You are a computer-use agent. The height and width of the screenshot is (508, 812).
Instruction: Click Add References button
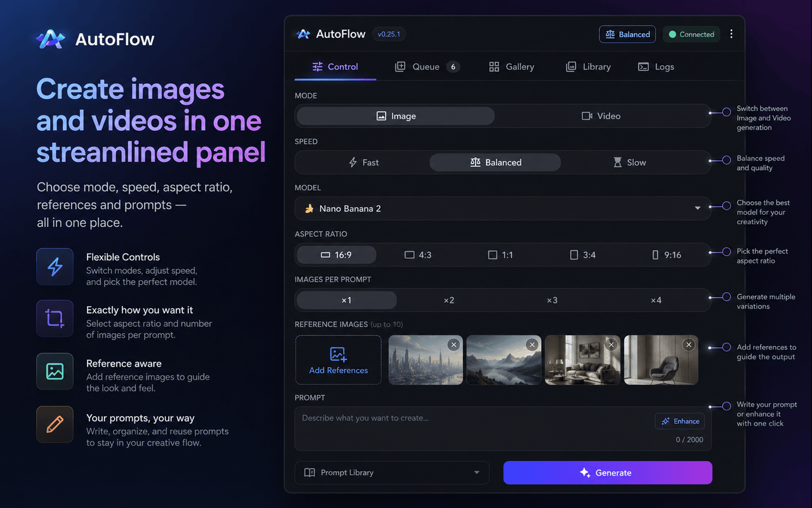(338, 360)
